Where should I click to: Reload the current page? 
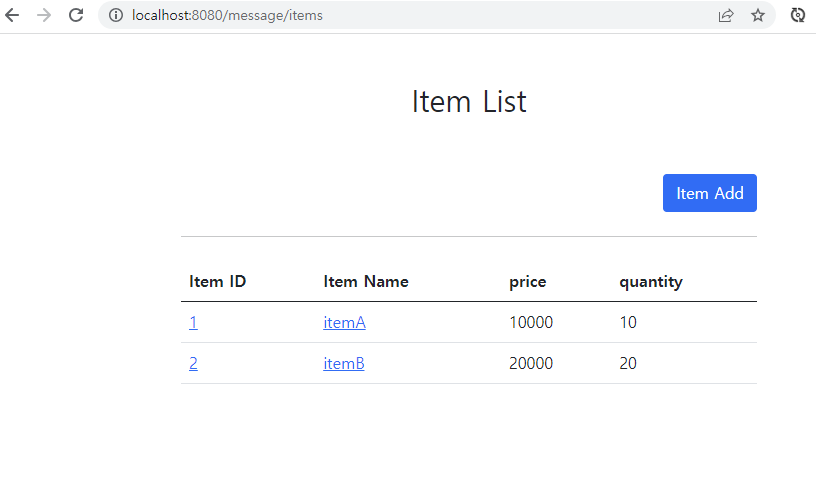click(x=76, y=15)
